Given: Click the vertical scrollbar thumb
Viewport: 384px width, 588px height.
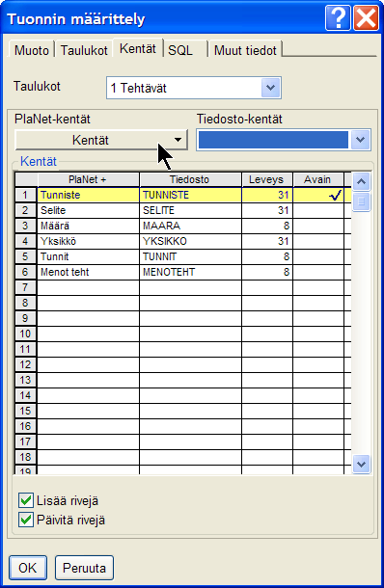Looking at the screenshot, I should pyautogui.click(x=361, y=202).
